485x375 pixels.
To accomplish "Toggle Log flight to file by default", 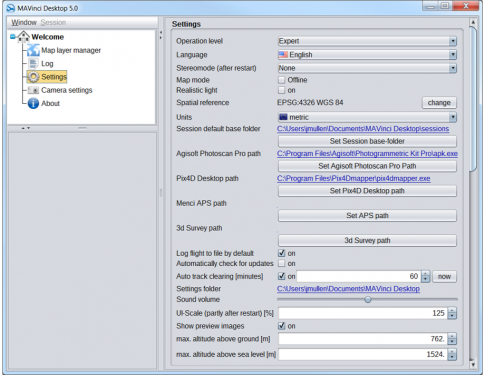I will (x=282, y=253).
